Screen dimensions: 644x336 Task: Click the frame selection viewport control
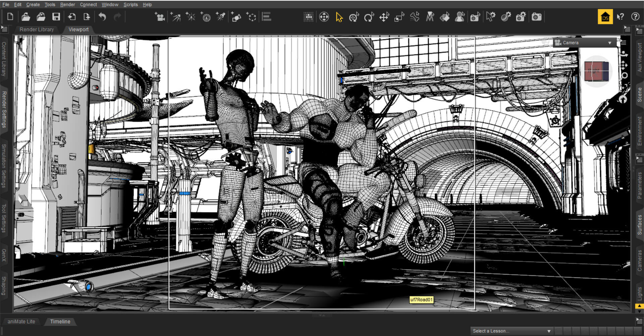click(x=624, y=88)
